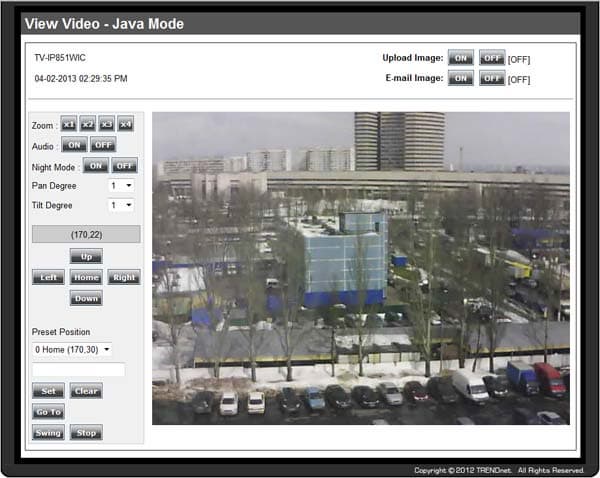Set zoom to x2

88,124
